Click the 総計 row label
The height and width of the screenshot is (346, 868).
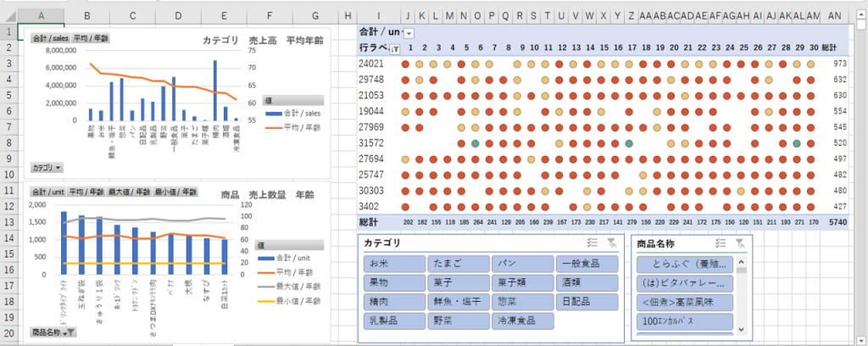tap(368, 222)
